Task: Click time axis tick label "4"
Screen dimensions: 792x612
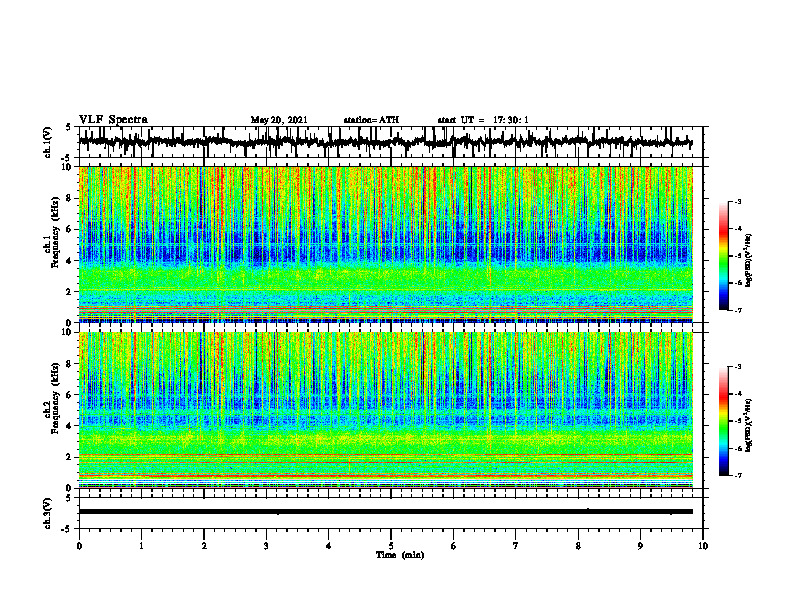Action: click(x=329, y=546)
